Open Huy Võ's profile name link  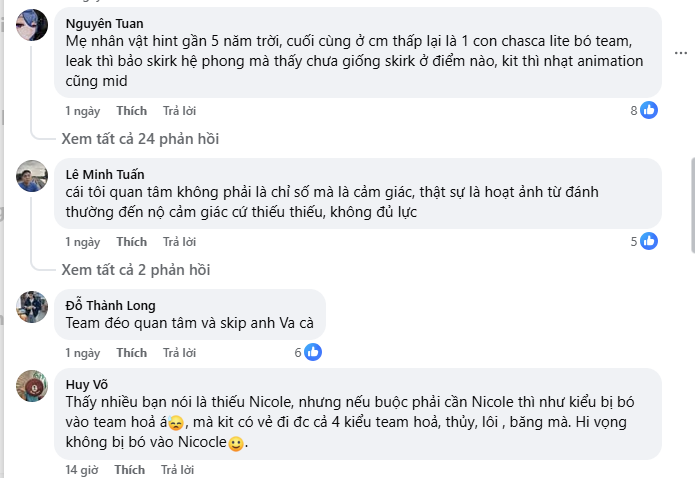[87, 384]
